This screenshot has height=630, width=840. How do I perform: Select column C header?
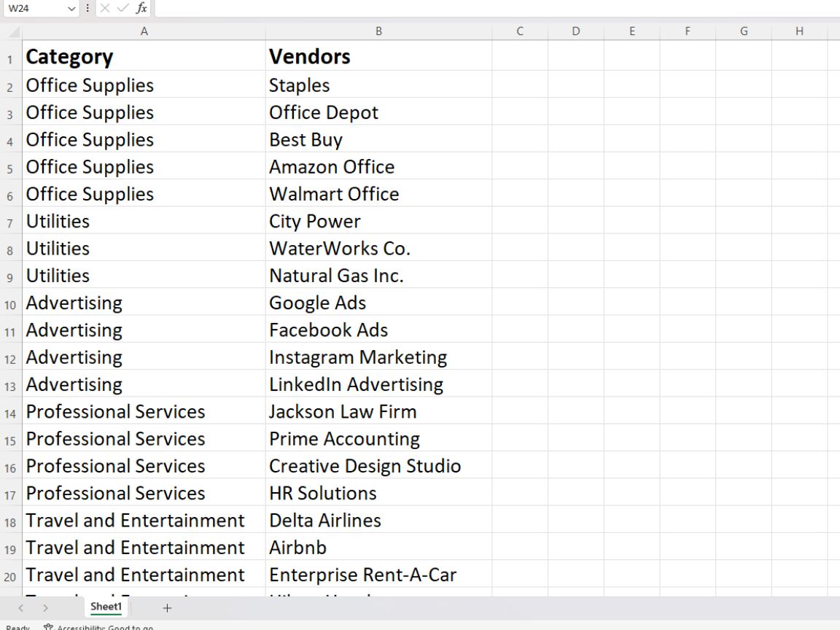tap(520, 31)
